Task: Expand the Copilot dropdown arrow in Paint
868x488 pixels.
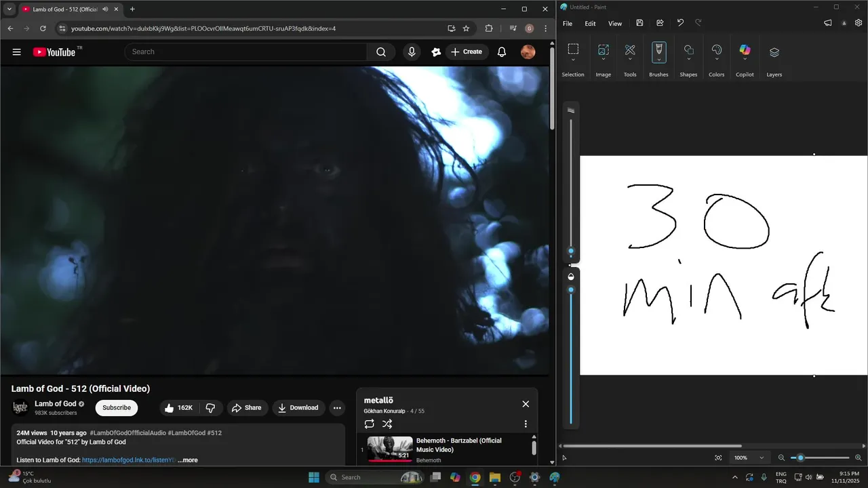Action: click(x=745, y=60)
